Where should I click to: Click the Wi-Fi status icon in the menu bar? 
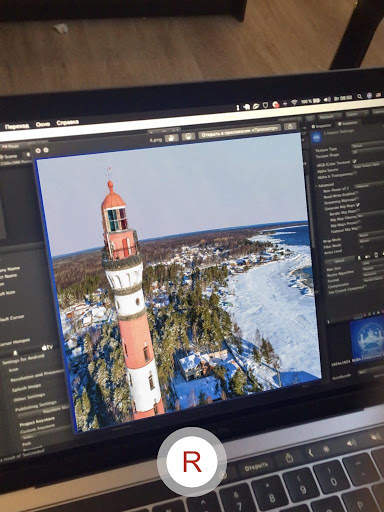[294, 102]
